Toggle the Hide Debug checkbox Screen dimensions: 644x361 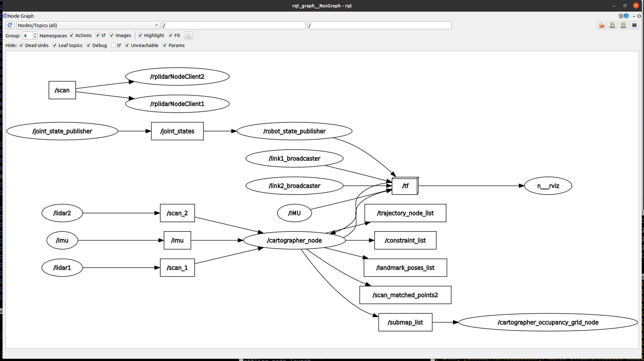point(89,45)
